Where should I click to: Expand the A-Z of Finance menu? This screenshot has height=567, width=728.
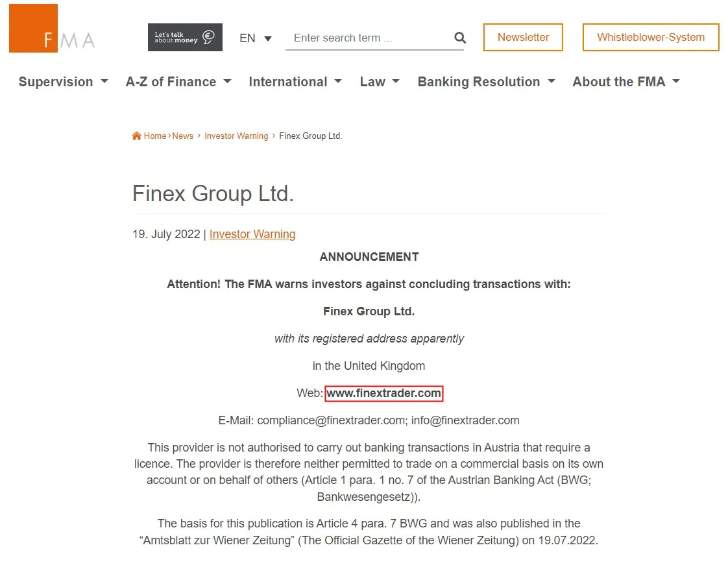tap(178, 82)
